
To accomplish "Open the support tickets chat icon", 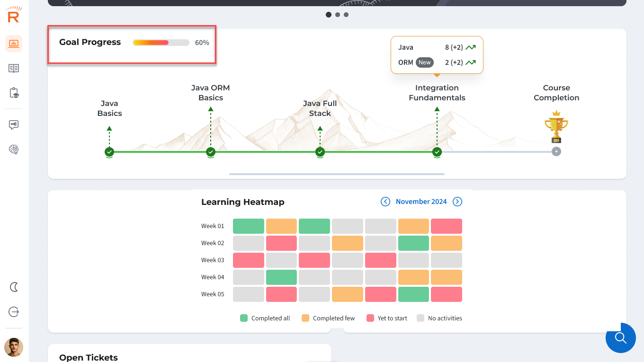I will (x=14, y=124).
